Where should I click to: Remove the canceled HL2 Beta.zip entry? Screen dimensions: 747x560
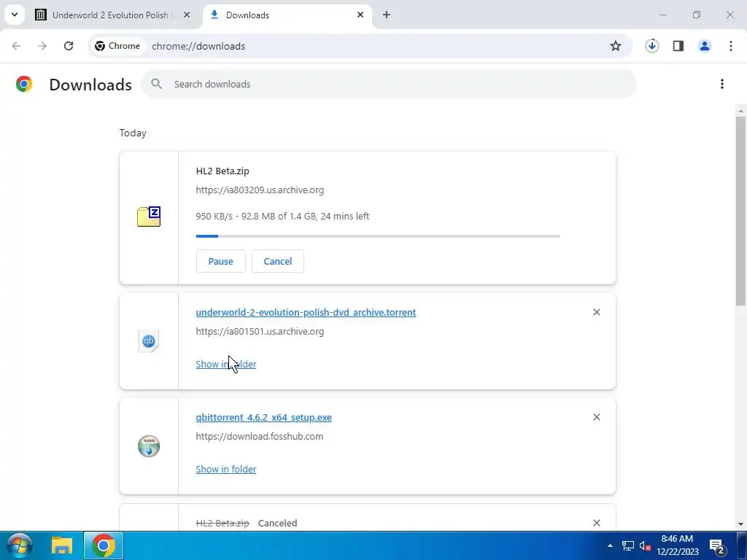597,523
